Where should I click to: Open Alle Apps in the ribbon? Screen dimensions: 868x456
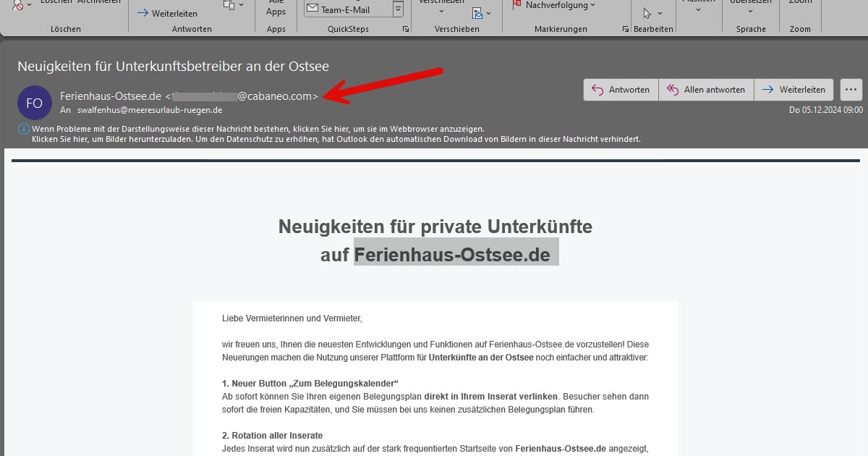[276, 8]
